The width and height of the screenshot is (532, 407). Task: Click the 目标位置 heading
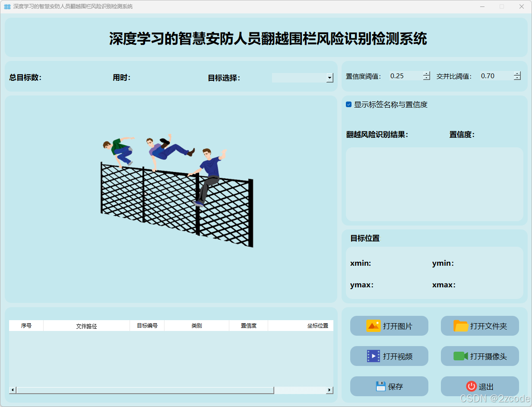point(365,238)
